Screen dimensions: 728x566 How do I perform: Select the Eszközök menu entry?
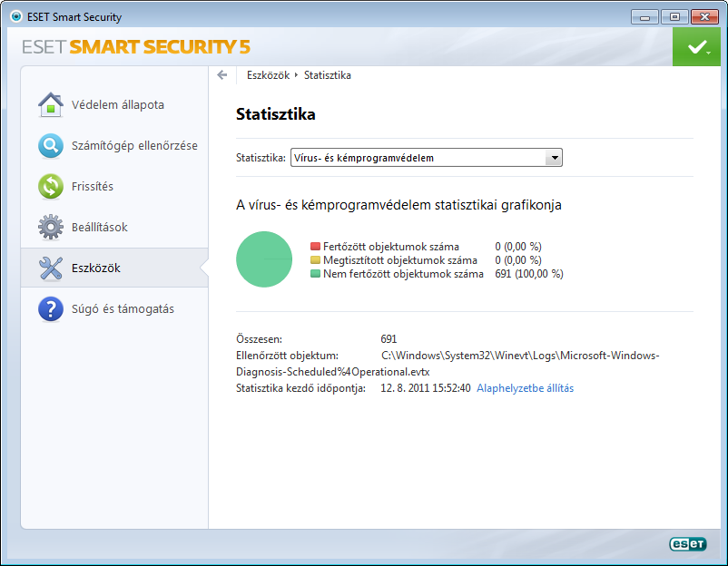[x=114, y=268]
